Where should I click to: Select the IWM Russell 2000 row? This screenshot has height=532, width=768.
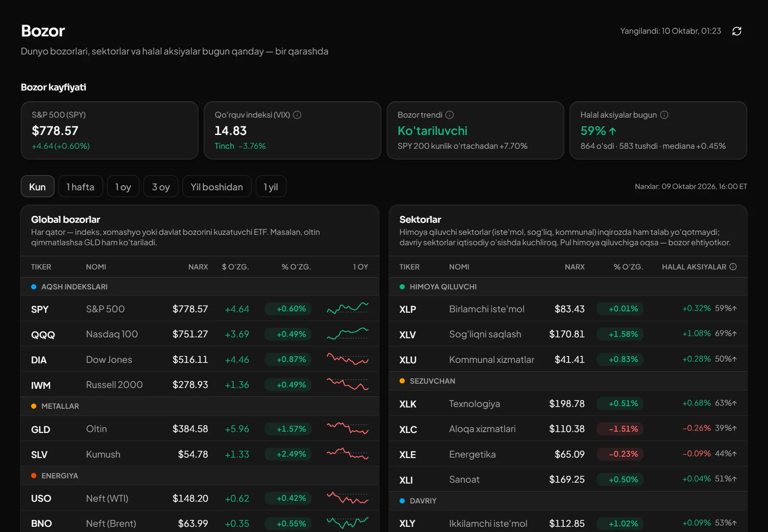tap(200, 385)
